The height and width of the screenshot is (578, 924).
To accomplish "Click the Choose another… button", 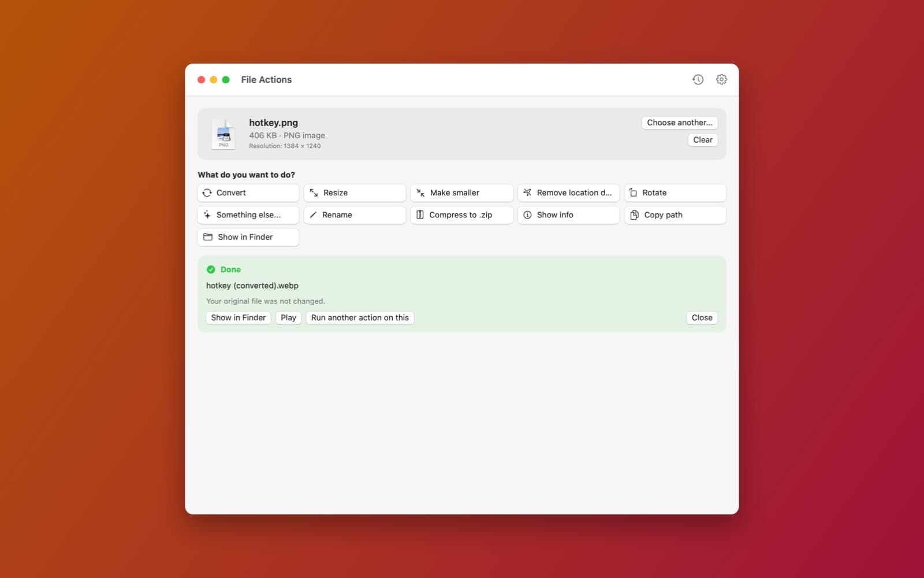I will click(680, 123).
